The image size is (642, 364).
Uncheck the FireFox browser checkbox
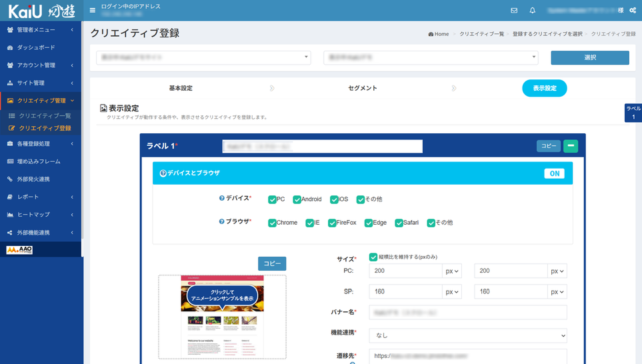pos(331,223)
